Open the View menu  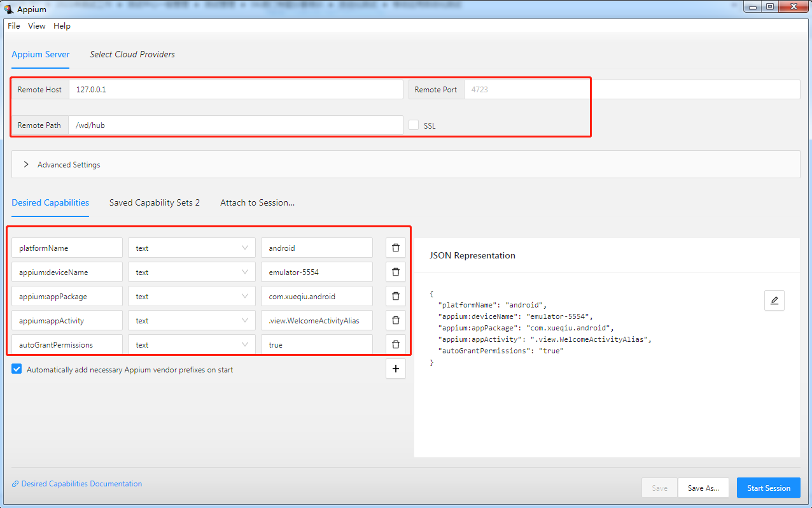coord(36,26)
